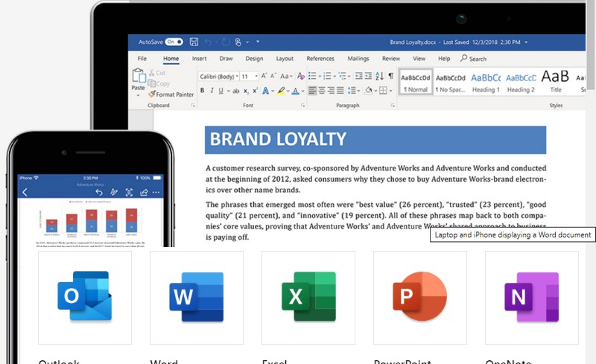
Task: Click the Decrease Indent icon
Action: [358, 76]
